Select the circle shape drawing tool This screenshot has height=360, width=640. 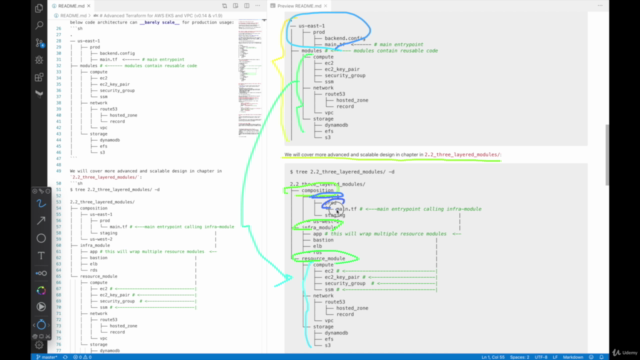41,238
